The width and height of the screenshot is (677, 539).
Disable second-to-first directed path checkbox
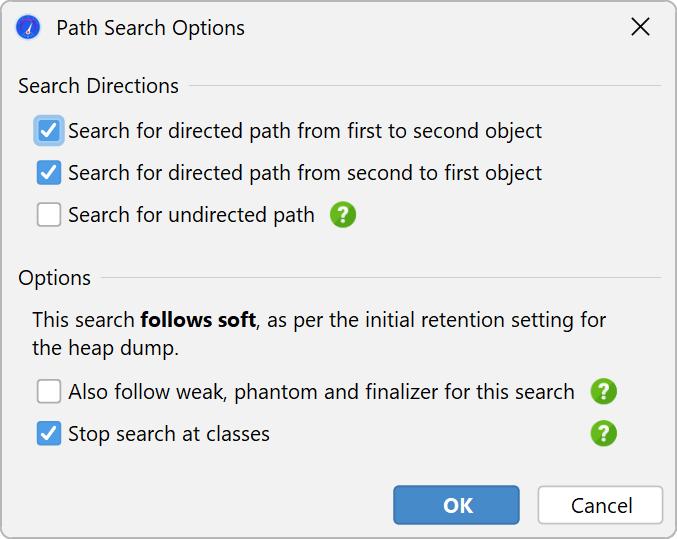click(49, 173)
